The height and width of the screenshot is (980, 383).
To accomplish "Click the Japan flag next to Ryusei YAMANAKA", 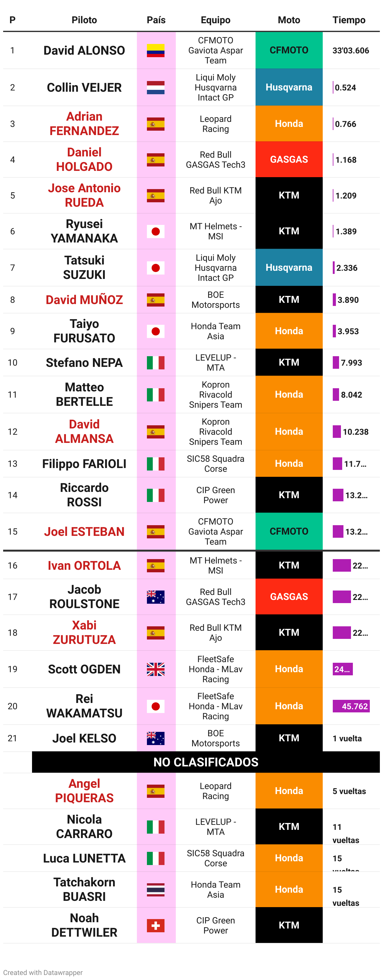I will tap(156, 231).
